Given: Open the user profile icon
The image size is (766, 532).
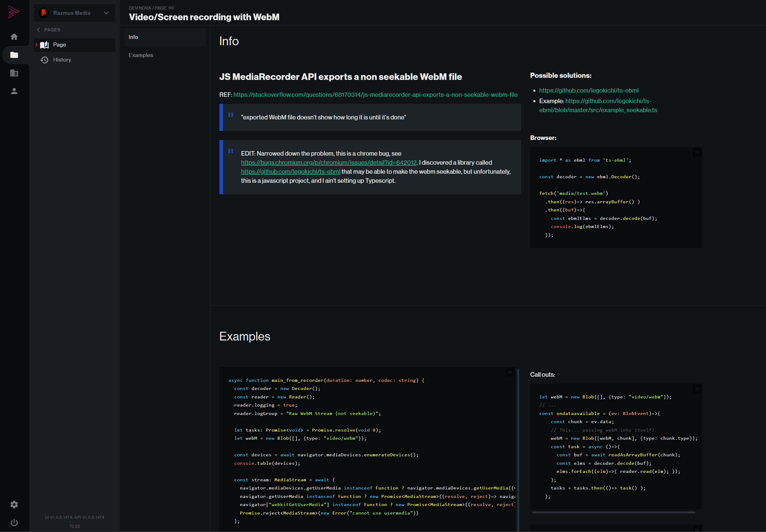Looking at the screenshot, I should point(14,91).
